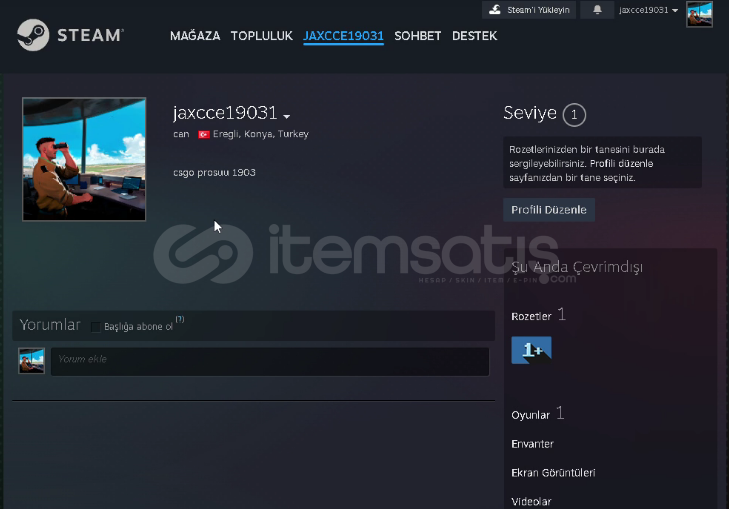The height and width of the screenshot is (509, 729).
Task: Open the account menu jaxcce19031 at top
Action: coord(648,10)
